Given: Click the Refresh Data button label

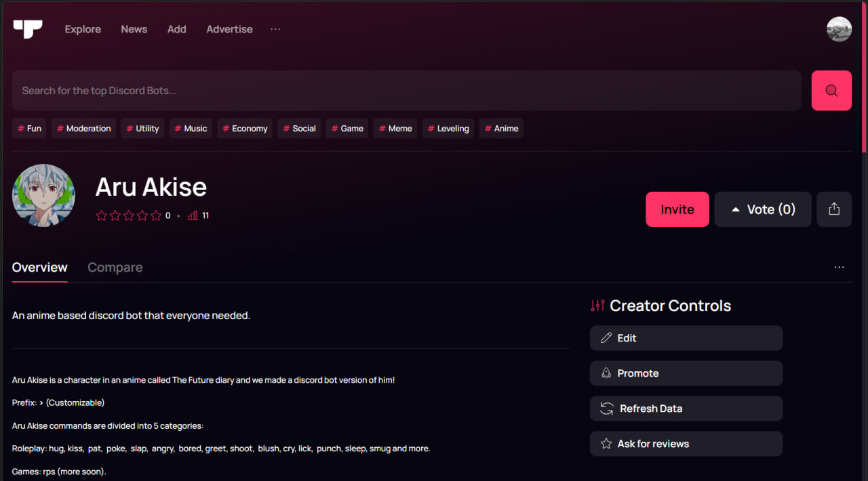Looking at the screenshot, I should [651, 409].
